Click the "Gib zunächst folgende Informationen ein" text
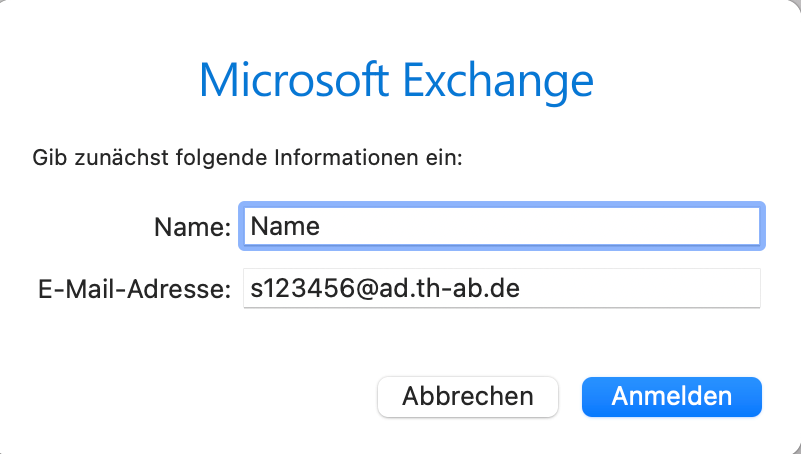 click(x=247, y=158)
